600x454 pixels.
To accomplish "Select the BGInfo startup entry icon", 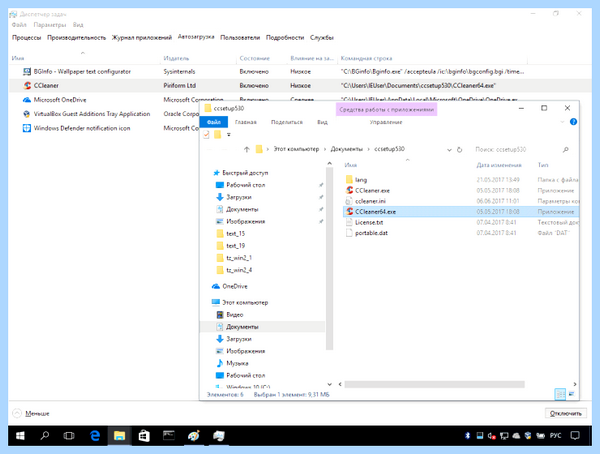I will click(27, 72).
